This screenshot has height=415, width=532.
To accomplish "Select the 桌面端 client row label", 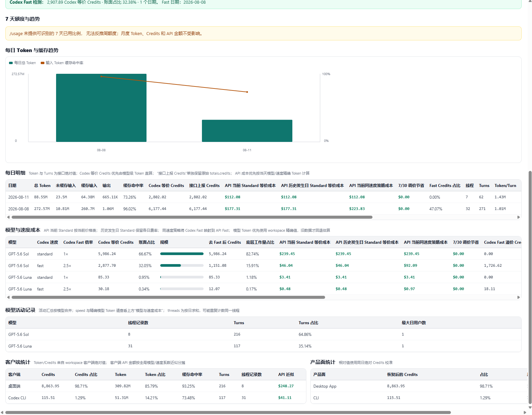I will click(x=14, y=386).
